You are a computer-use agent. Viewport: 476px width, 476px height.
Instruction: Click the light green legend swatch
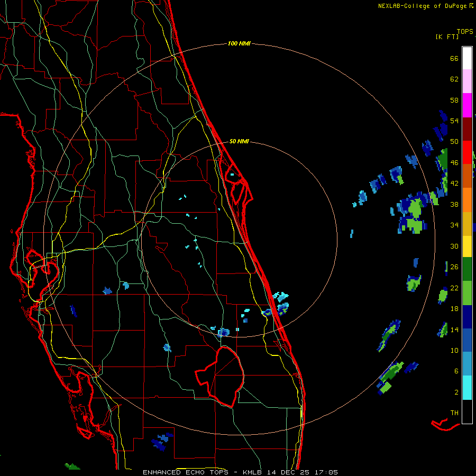point(467,293)
